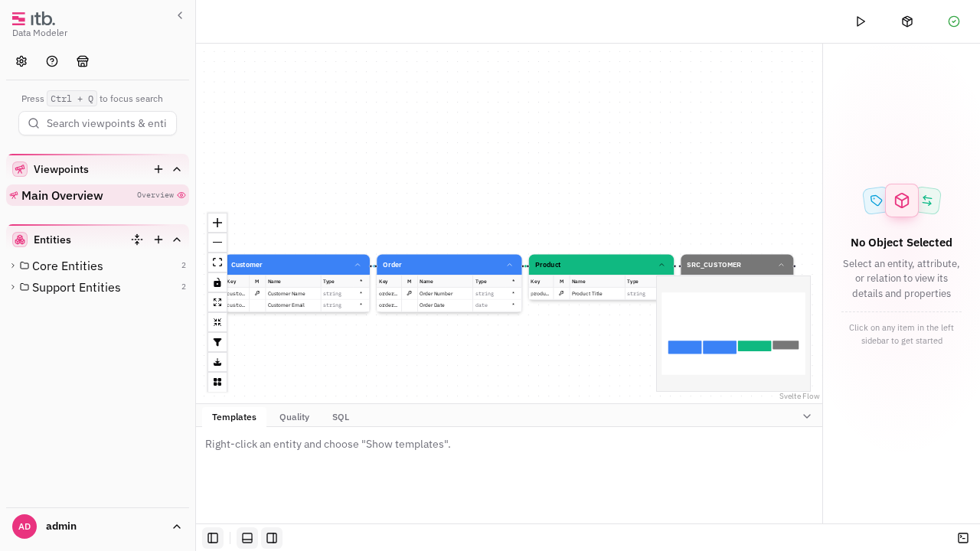Image resolution: width=980 pixels, height=551 pixels.
Task: Click the auto-arrange icon in Entities header
Action: [x=137, y=240]
